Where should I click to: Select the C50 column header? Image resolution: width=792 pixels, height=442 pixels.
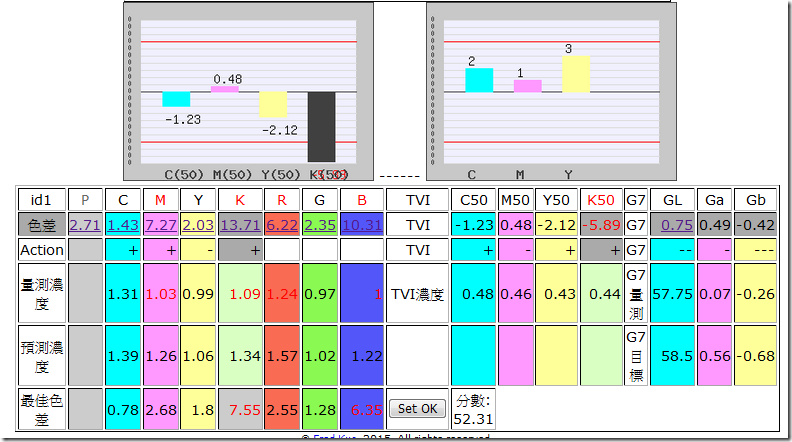[x=473, y=200]
